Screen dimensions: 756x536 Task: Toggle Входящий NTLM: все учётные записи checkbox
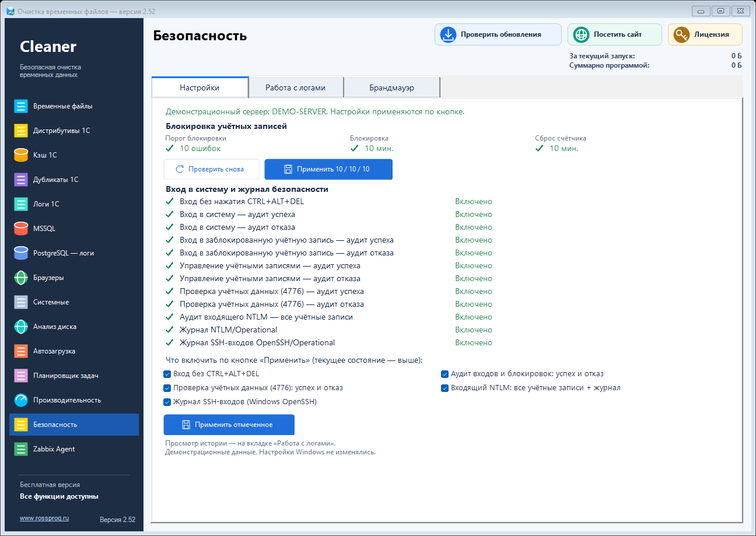coord(445,388)
